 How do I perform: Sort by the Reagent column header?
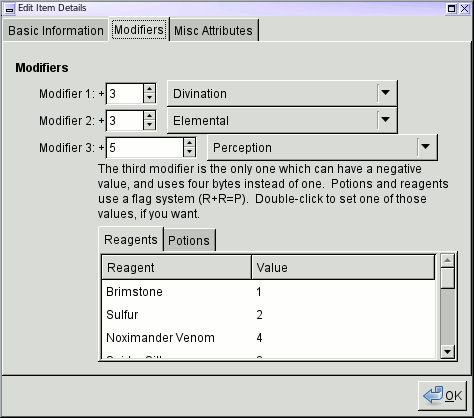[x=176, y=267]
